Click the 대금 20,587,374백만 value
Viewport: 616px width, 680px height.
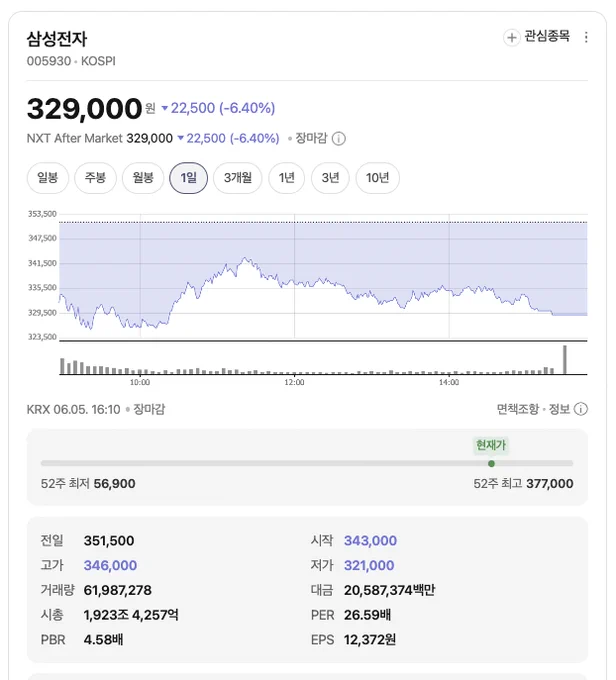(x=390, y=590)
